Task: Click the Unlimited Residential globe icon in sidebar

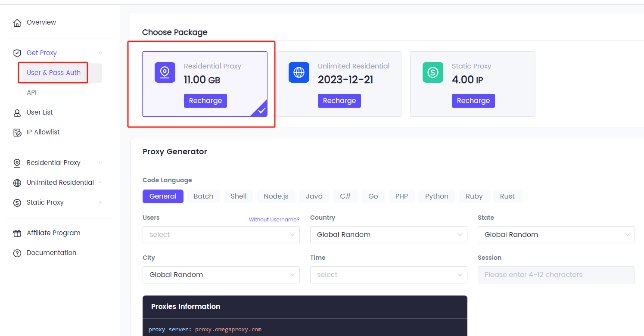Action: click(x=17, y=183)
